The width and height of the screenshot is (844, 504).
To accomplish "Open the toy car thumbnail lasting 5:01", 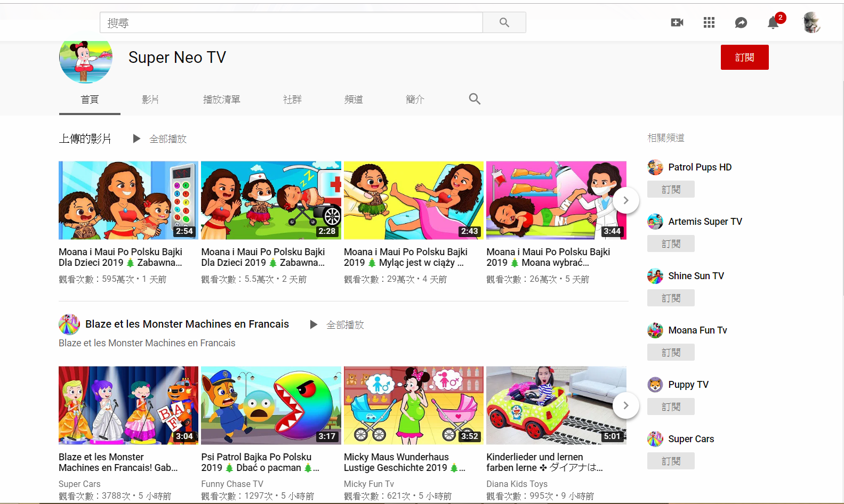I will tap(556, 405).
